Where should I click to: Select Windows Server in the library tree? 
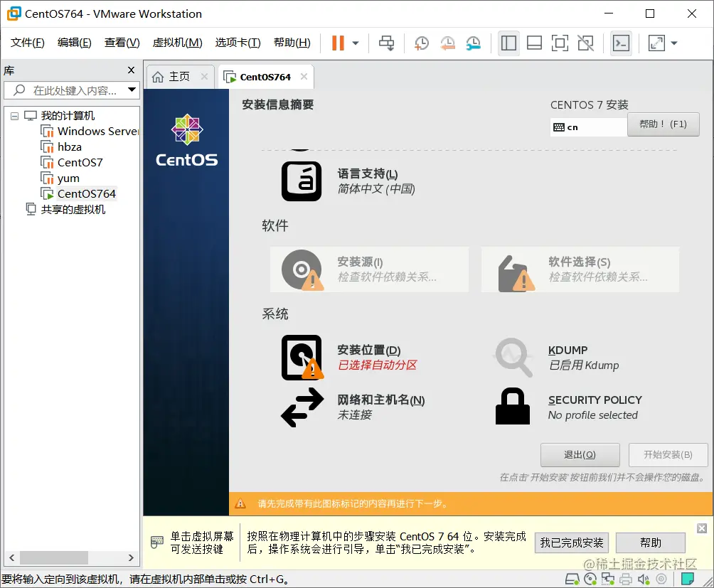[x=90, y=132]
